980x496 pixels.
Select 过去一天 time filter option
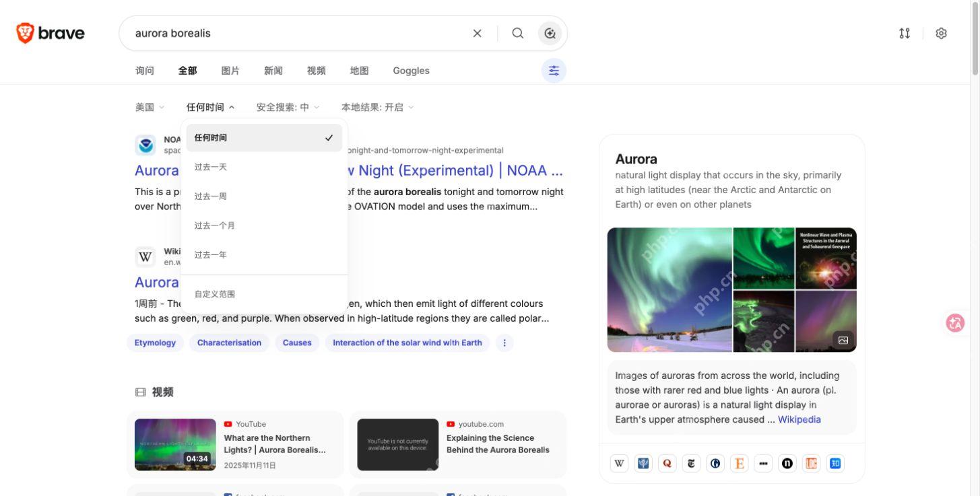pyautogui.click(x=264, y=167)
